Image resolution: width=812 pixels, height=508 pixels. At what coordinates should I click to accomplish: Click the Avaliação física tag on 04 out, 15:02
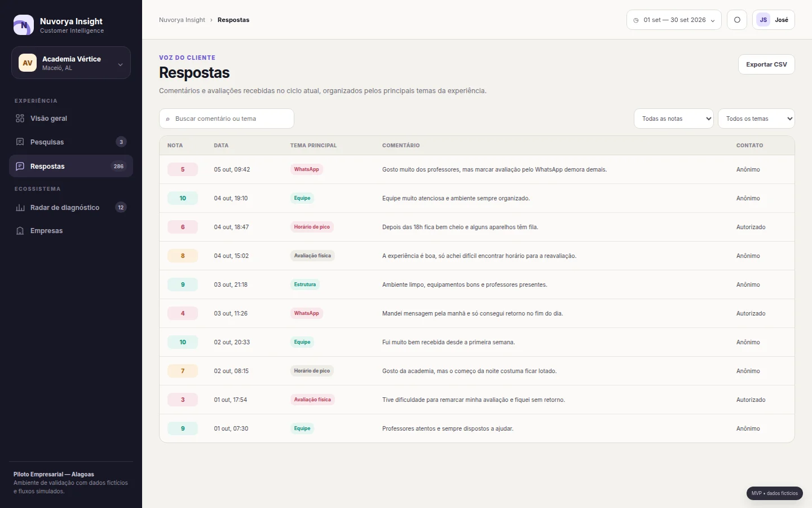point(312,256)
